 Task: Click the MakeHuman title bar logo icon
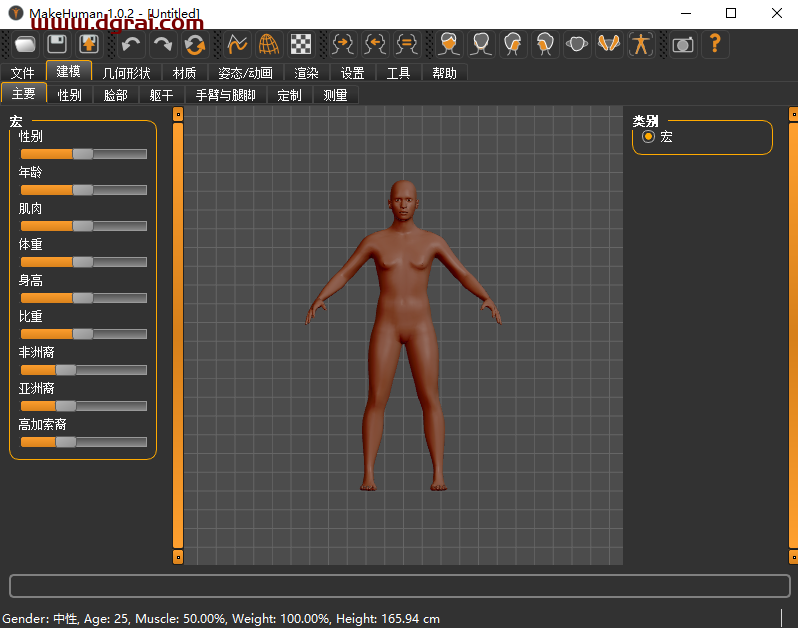pos(15,13)
